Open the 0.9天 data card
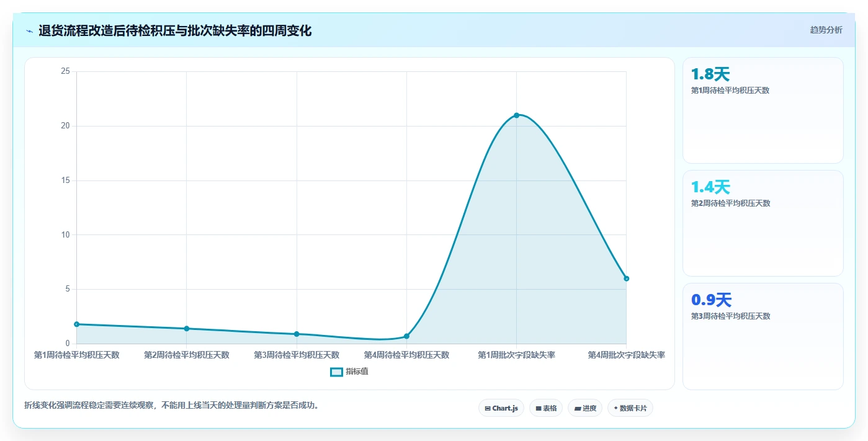This screenshot has height=441, width=868. [763, 337]
